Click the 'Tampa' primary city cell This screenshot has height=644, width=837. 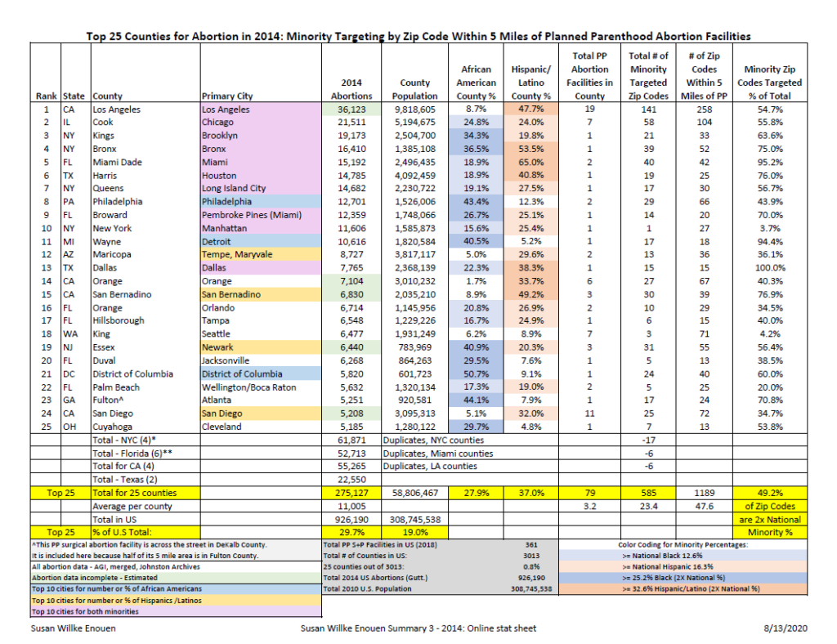261,320
